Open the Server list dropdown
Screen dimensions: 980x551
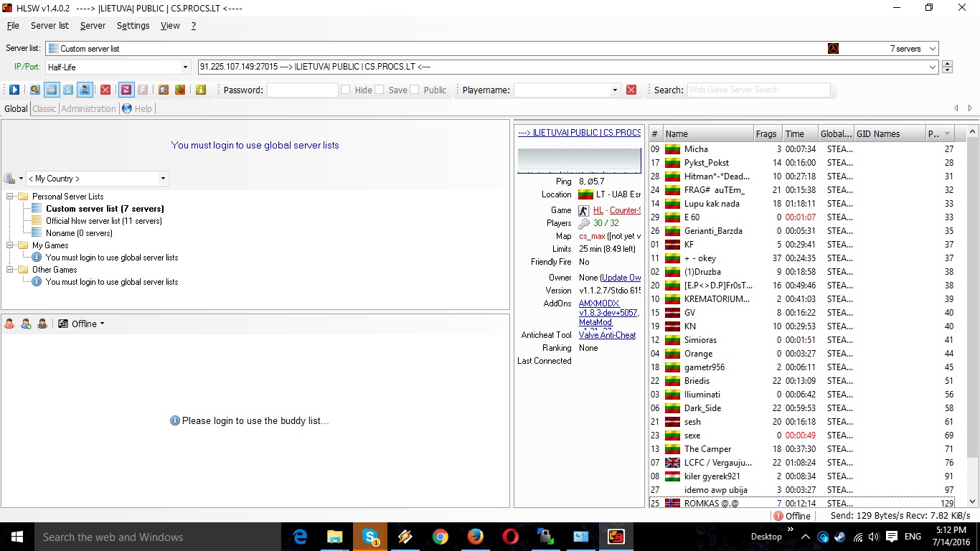pyautogui.click(x=932, y=49)
